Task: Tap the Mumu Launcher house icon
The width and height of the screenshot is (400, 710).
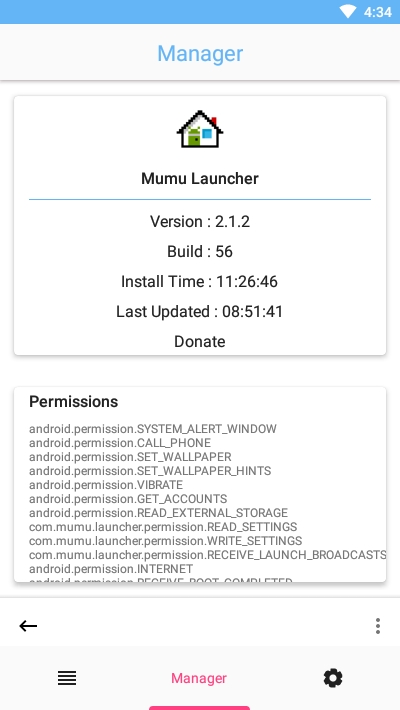Action: click(x=200, y=130)
